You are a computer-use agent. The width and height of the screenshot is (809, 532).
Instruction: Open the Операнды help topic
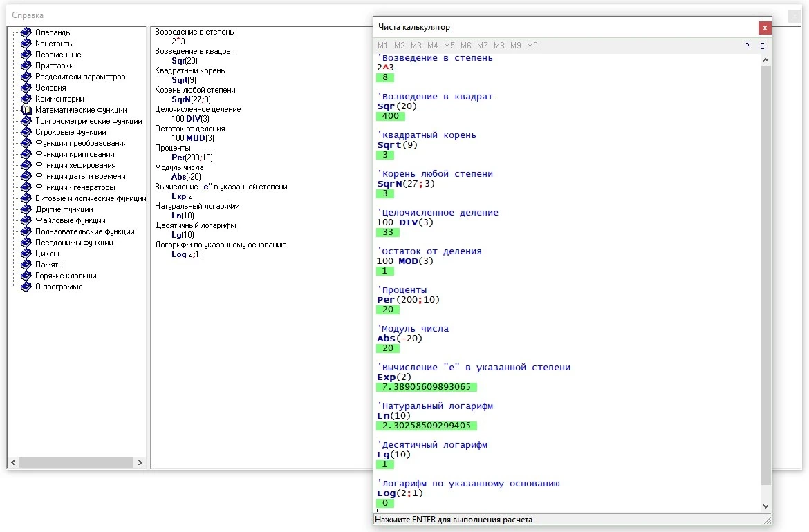[x=53, y=32]
